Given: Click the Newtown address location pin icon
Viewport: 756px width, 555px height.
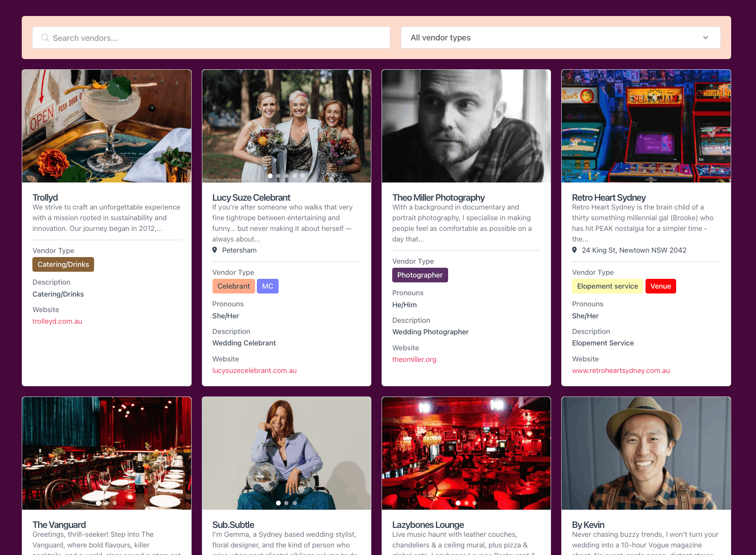Looking at the screenshot, I should coord(575,250).
